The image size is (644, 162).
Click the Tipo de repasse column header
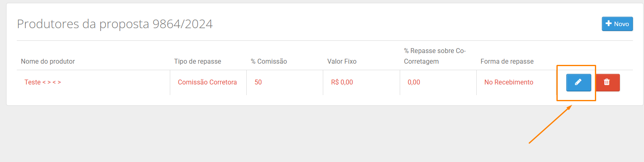click(x=198, y=61)
